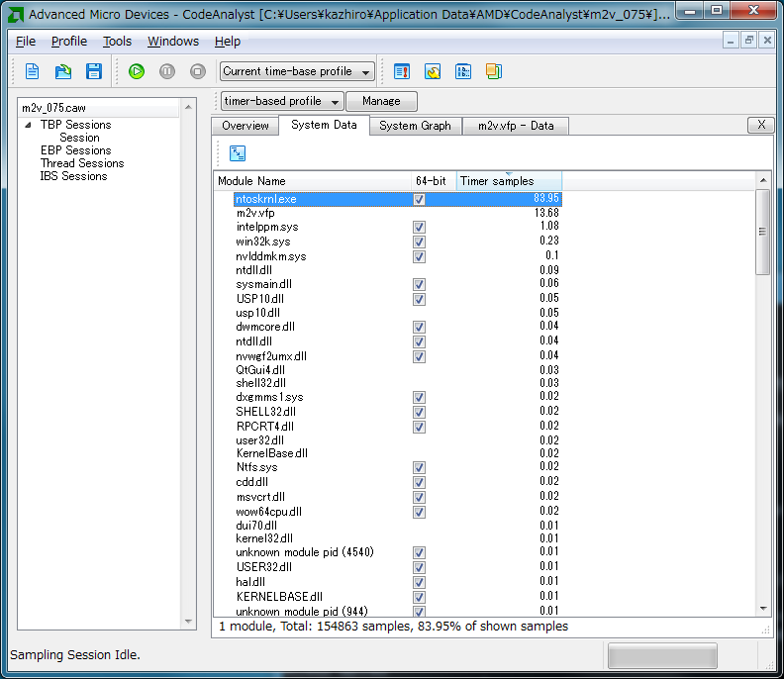The height and width of the screenshot is (679, 784).
Task: Open the Profile menu
Action: (69, 42)
